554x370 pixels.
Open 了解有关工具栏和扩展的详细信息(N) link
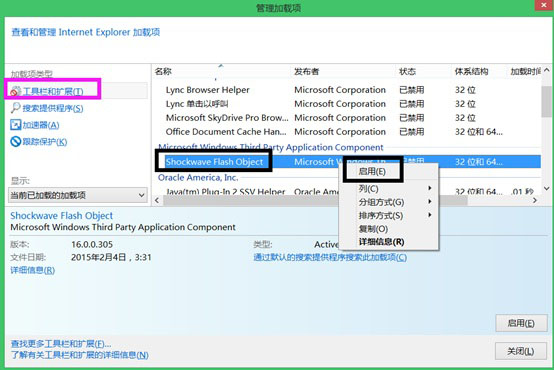click(79, 355)
